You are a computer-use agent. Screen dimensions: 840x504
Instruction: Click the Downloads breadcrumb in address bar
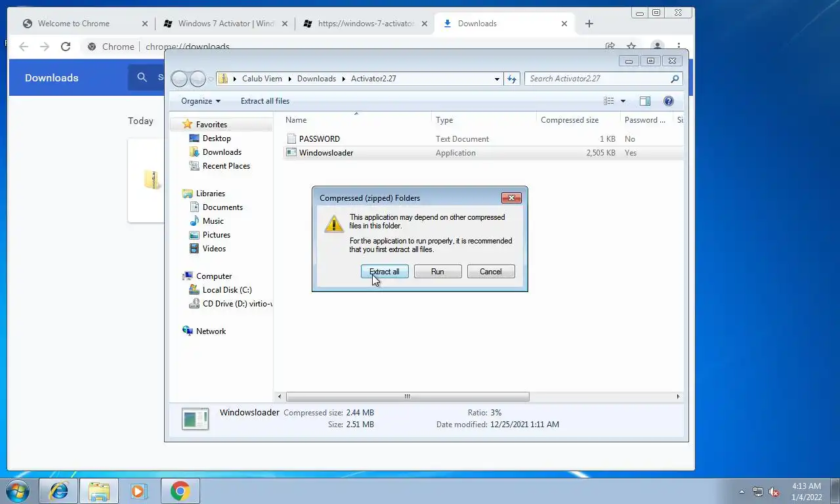pyautogui.click(x=316, y=79)
